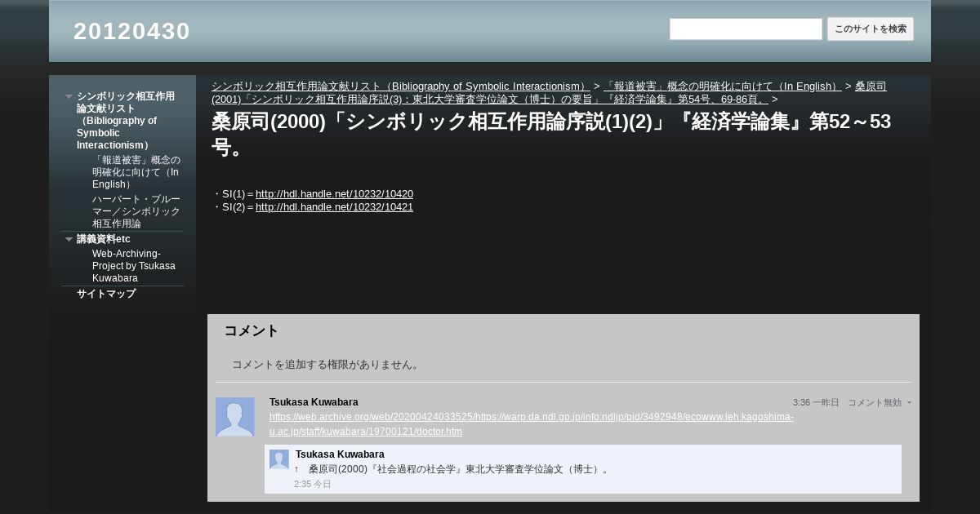Click the 2:35 今日 reply timestamp
This screenshot has height=514, width=980.
pos(313,485)
